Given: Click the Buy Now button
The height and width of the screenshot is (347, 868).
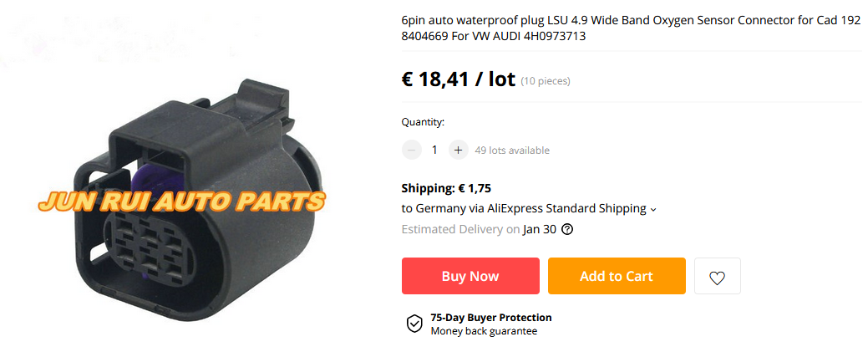Looking at the screenshot, I should click(470, 276).
